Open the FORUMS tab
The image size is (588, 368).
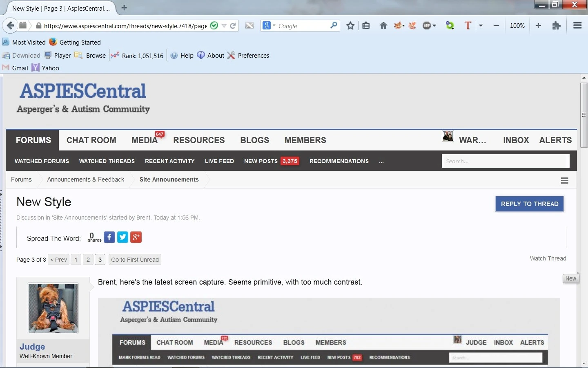33,140
